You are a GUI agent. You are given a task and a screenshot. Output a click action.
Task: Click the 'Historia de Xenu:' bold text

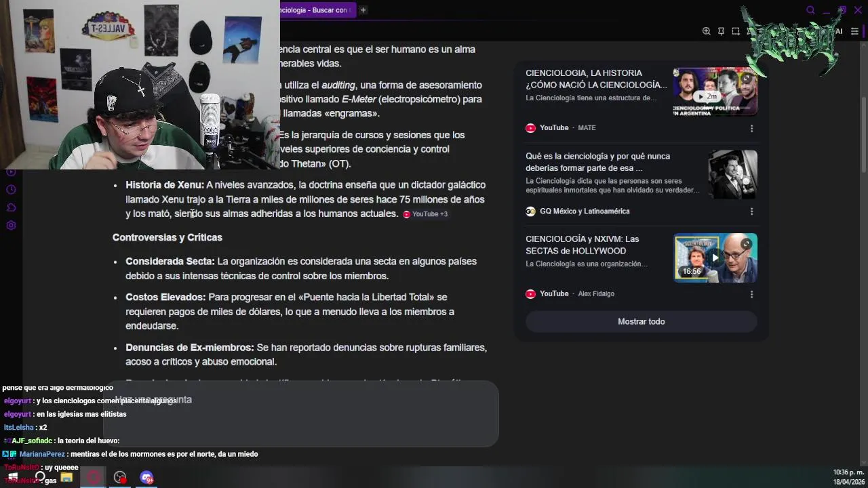click(165, 185)
